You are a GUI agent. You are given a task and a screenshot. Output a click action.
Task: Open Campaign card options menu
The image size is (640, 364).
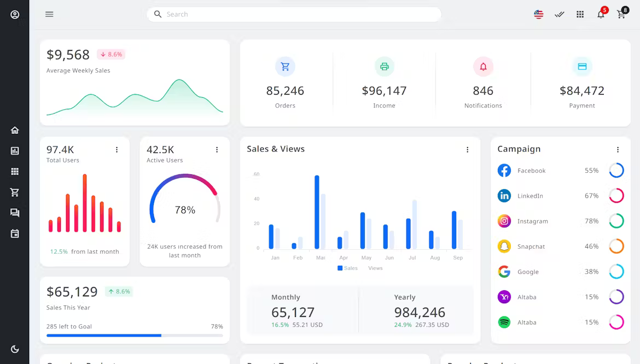618,150
